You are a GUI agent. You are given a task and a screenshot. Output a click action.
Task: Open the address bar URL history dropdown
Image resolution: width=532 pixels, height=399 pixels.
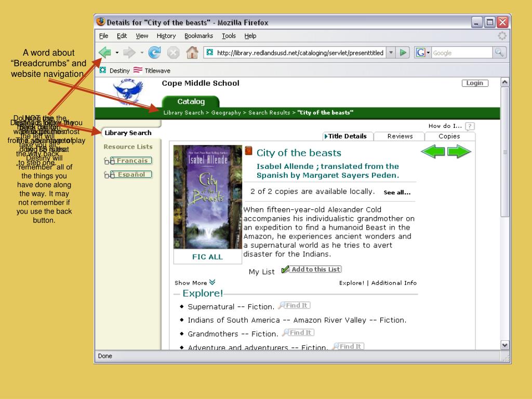point(391,52)
